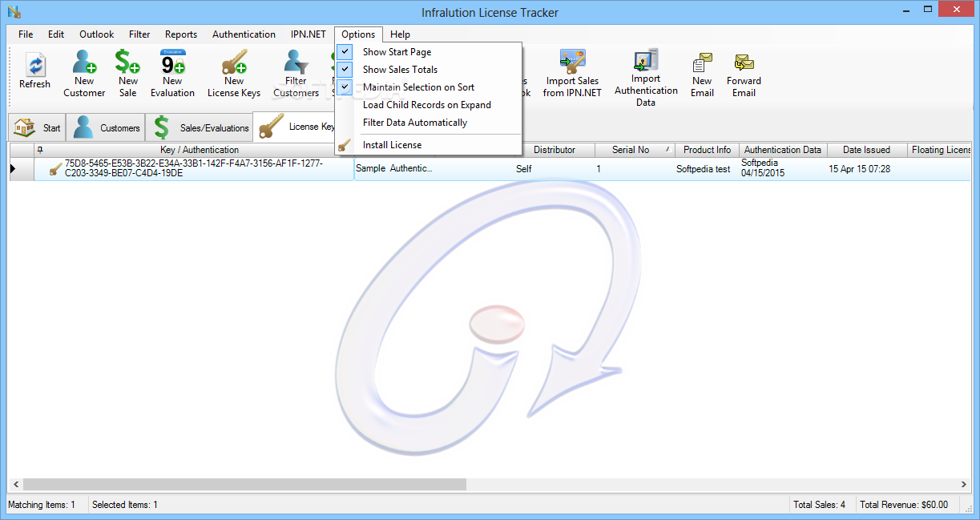The width and height of the screenshot is (980, 520).
Task: Open the Outlook menu
Action: tap(96, 34)
